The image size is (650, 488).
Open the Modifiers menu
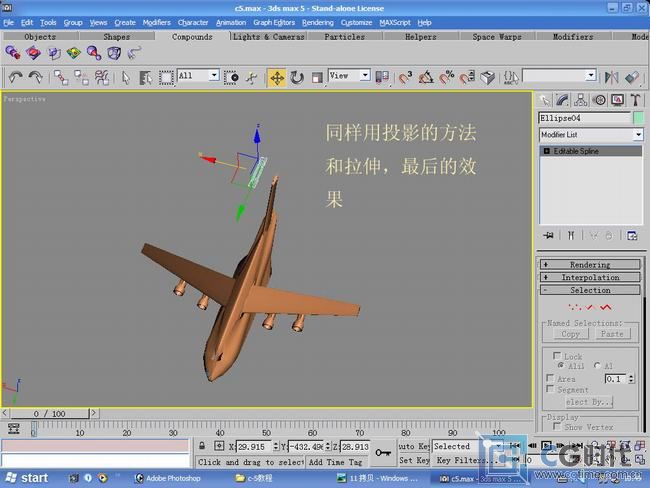click(156, 22)
